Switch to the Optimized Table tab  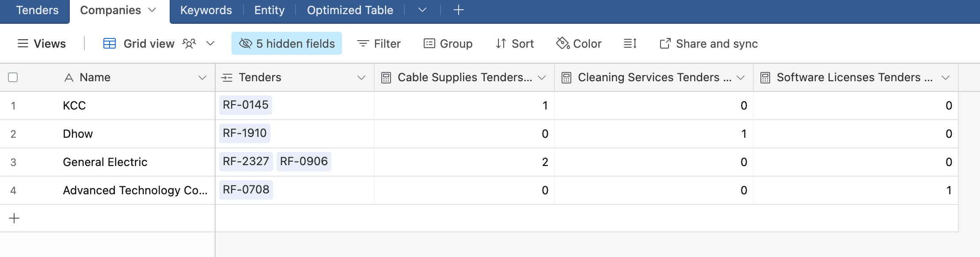pos(350,10)
